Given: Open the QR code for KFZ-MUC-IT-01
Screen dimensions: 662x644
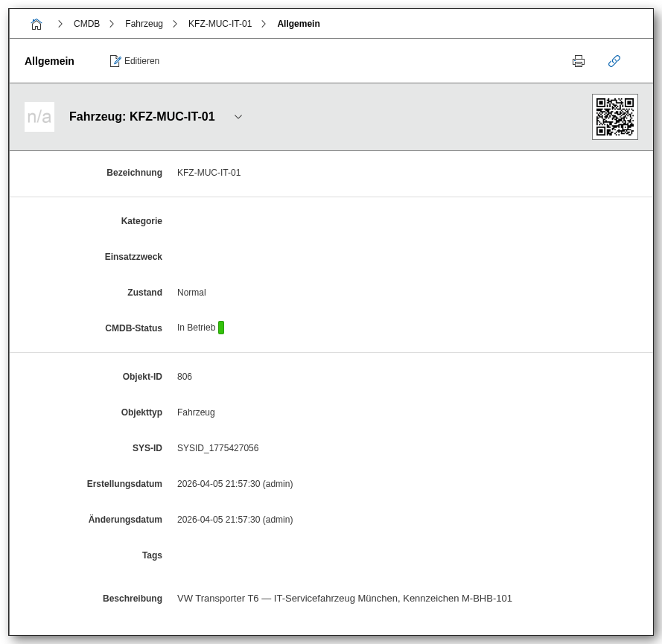Looking at the screenshot, I should point(614,117).
